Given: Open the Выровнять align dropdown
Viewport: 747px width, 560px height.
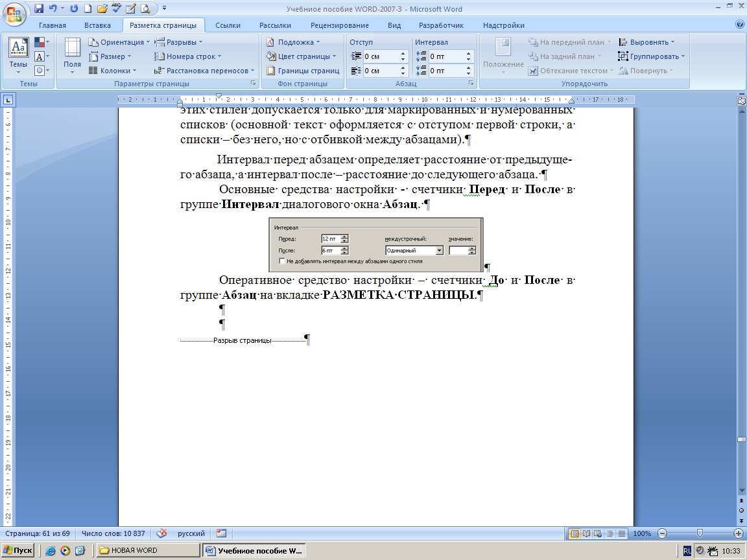Looking at the screenshot, I should click(x=646, y=42).
